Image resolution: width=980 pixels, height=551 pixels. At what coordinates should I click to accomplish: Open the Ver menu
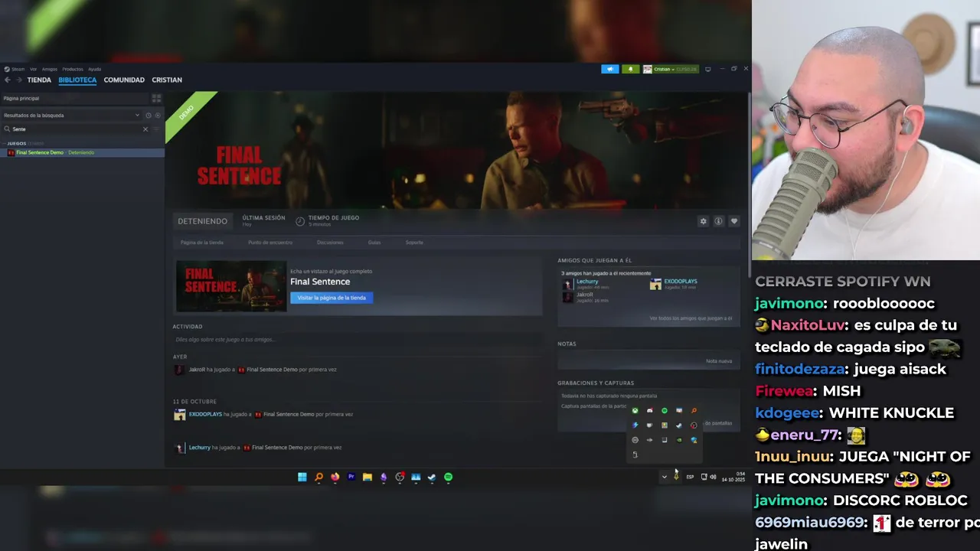(33, 69)
